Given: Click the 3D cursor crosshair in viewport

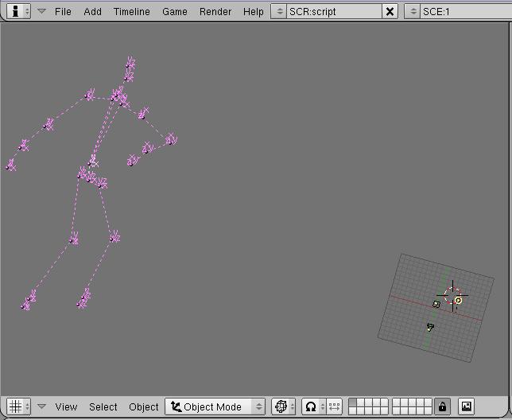Looking at the screenshot, I should point(452,296).
